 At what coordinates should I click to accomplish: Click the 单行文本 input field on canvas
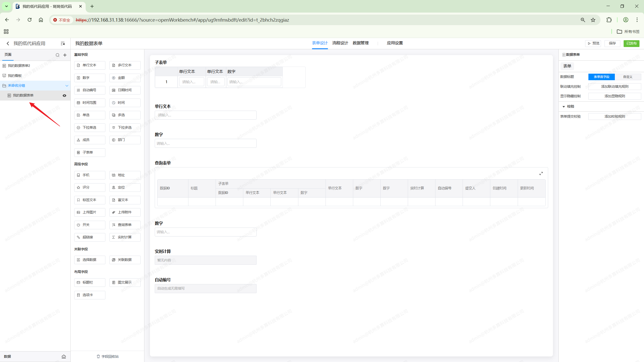tap(205, 115)
